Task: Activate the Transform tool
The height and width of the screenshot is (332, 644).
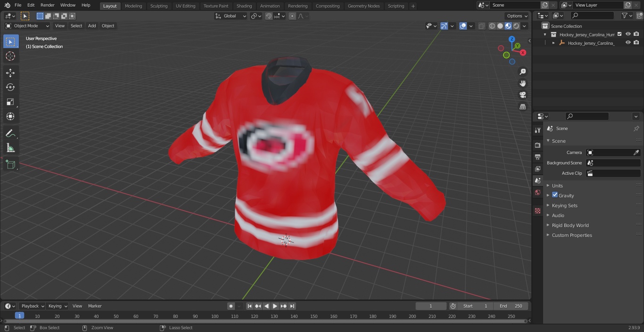Action: tap(10, 116)
